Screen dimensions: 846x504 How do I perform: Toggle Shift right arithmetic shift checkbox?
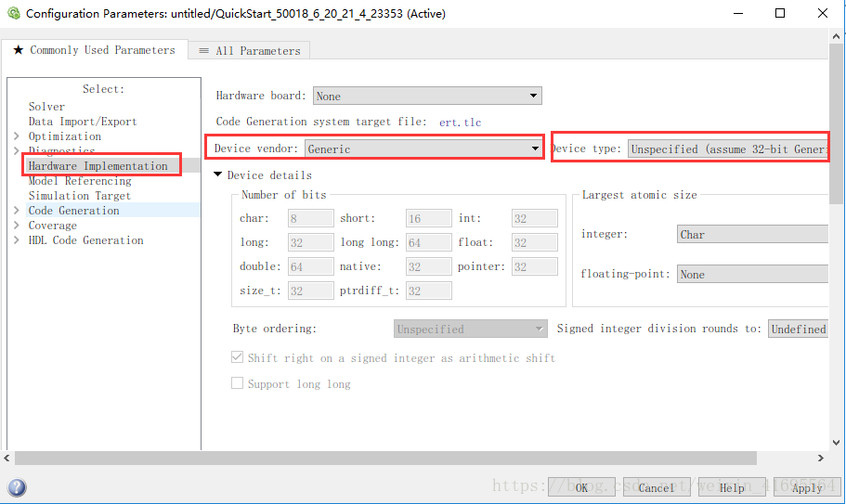[x=237, y=357]
